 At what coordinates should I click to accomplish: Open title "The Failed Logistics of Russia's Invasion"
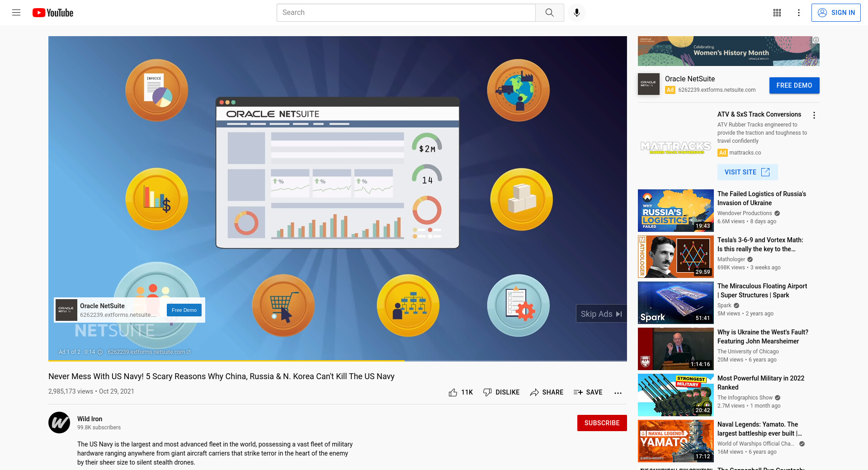(x=761, y=198)
